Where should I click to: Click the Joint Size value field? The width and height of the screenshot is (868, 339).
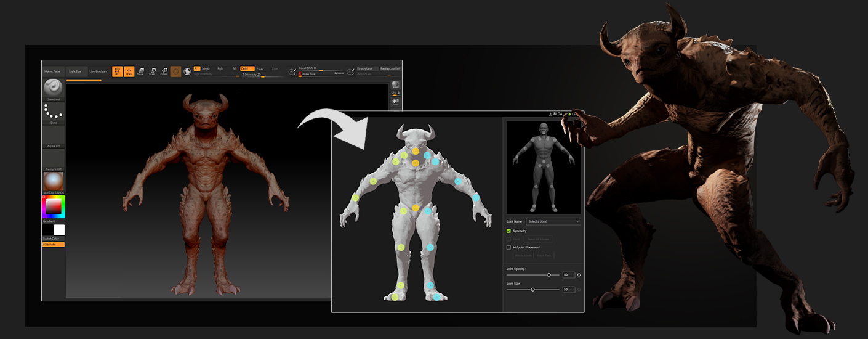tap(568, 289)
